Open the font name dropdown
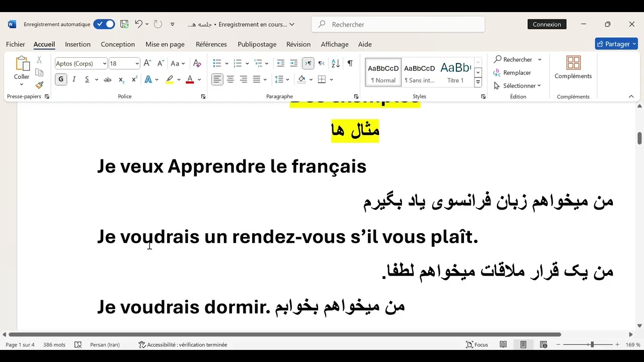 pyautogui.click(x=105, y=63)
